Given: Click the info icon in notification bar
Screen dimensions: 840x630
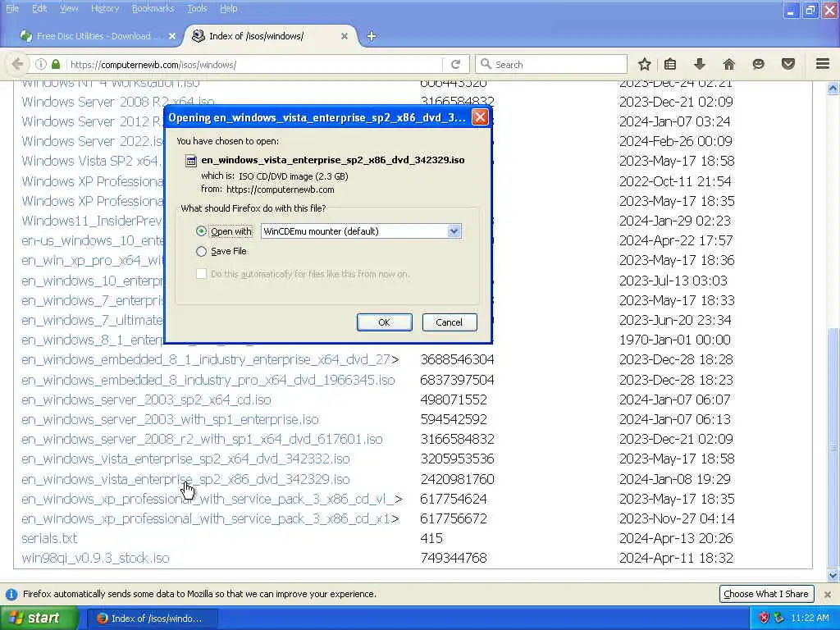Looking at the screenshot, I should [x=11, y=594].
